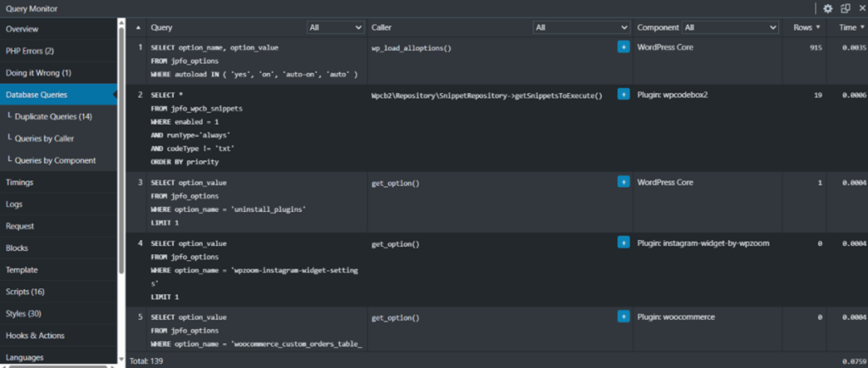
Task: Click sidebar scrollbar up arrow
Action: pyautogui.click(x=121, y=21)
